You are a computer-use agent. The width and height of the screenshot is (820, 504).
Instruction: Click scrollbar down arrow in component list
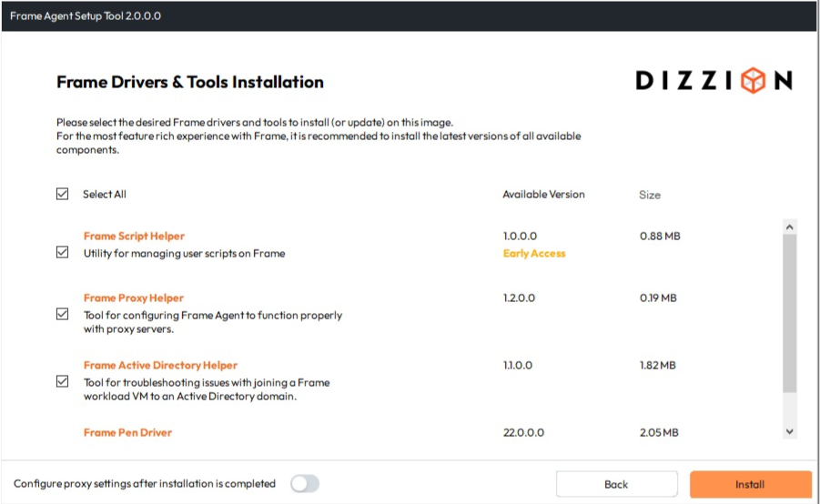[x=789, y=431]
